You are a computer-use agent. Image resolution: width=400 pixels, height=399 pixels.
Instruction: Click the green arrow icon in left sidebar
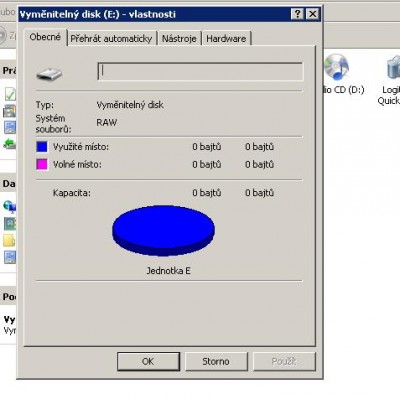pyautogui.click(x=10, y=144)
